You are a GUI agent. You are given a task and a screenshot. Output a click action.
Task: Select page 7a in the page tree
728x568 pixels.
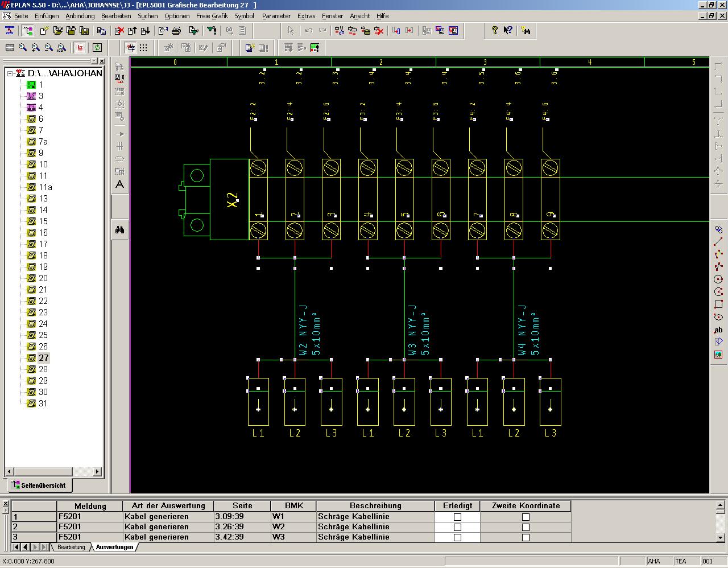tap(43, 142)
